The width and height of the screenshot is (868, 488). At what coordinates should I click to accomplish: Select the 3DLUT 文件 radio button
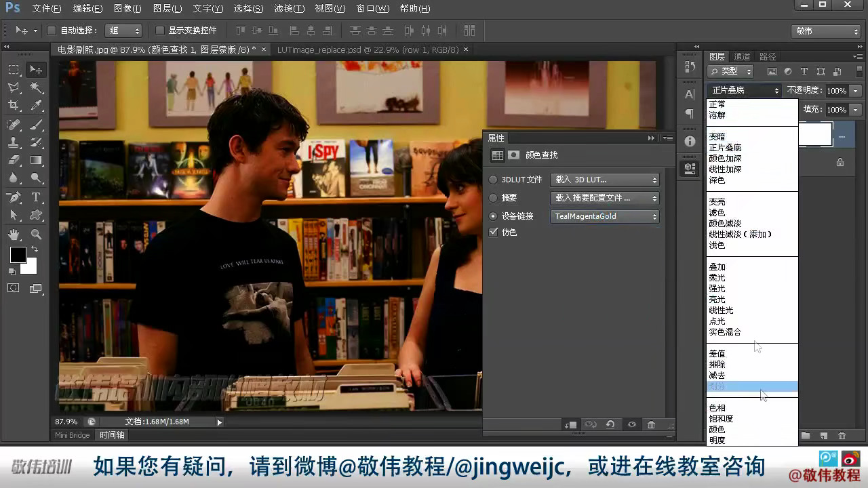493,180
